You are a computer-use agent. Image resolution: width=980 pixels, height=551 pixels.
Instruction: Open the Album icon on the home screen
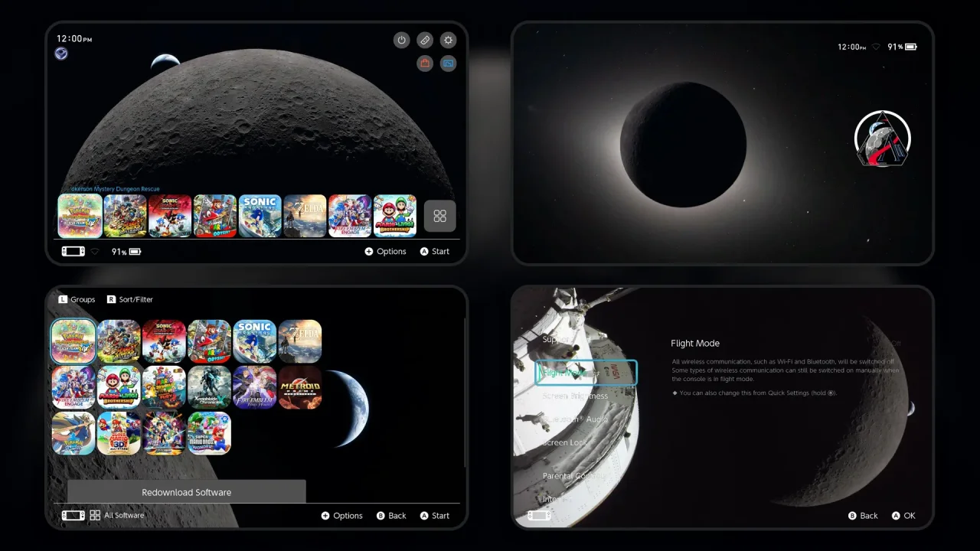pyautogui.click(x=449, y=63)
